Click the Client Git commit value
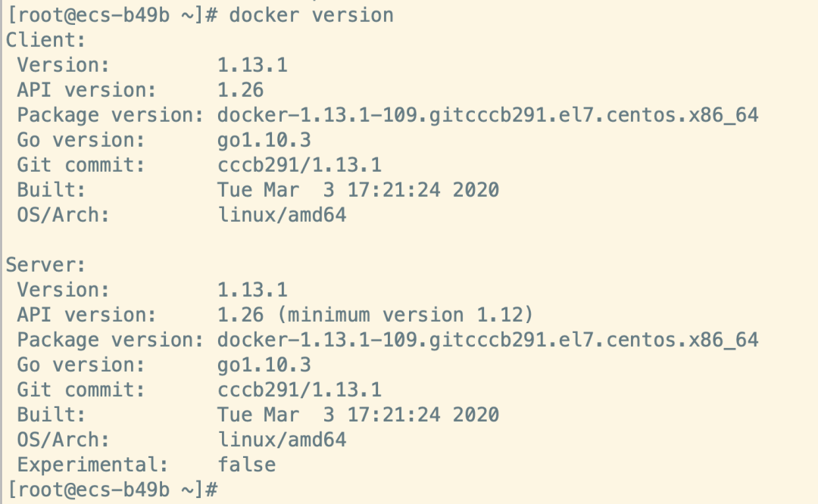818x504 pixels. (299, 165)
